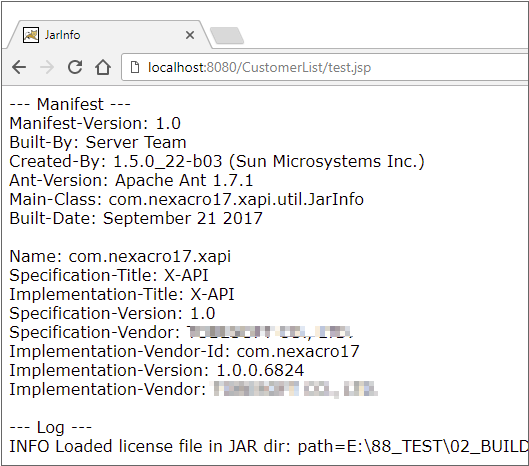Click the --- Log --- heading
This screenshot has width=529, height=466.
tap(51, 428)
